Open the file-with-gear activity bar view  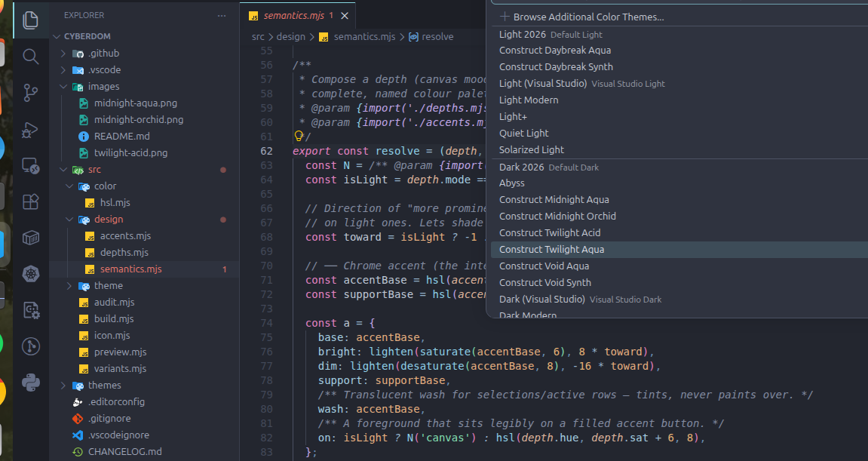click(x=30, y=310)
